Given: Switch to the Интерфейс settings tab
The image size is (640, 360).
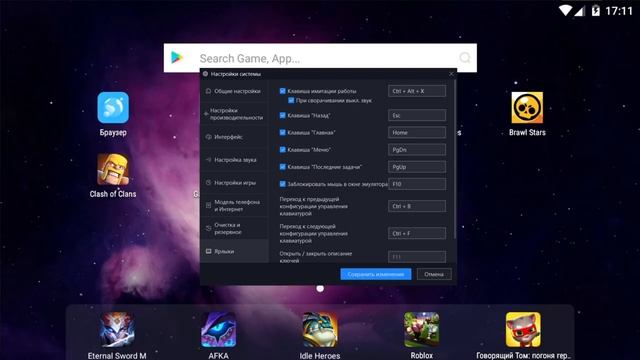Looking at the screenshot, I should pyautogui.click(x=235, y=137).
